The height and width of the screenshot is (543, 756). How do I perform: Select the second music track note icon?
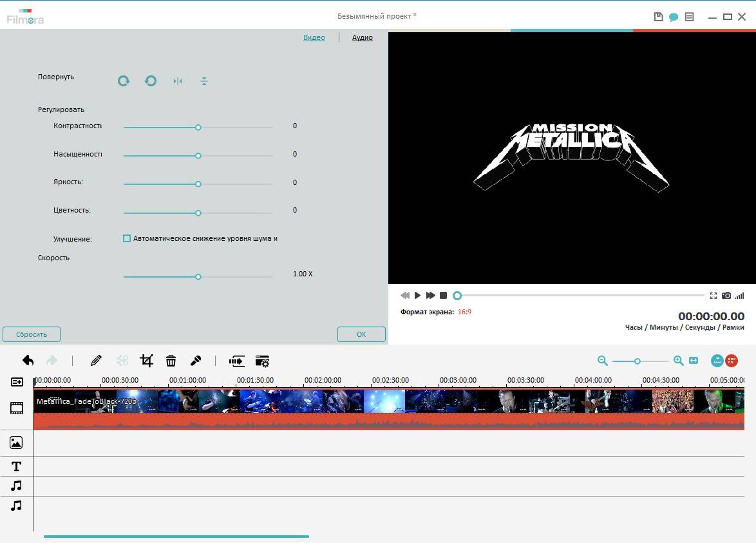(x=16, y=506)
